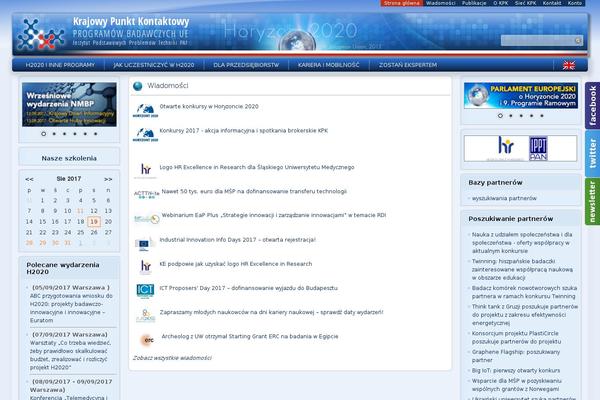600x400 pixels.
Task: Open wyszukiwania partnerów link
Action: tap(504, 199)
